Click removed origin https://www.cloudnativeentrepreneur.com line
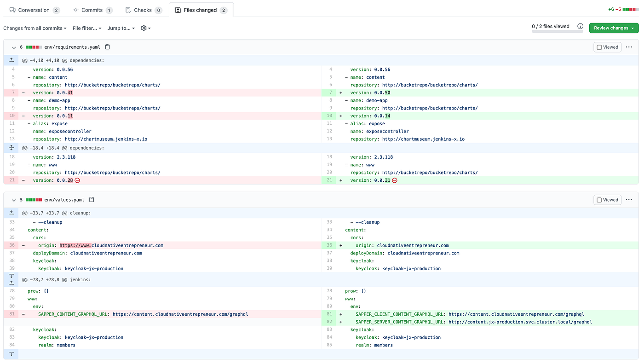This screenshot has width=644, height=364. [x=162, y=245]
